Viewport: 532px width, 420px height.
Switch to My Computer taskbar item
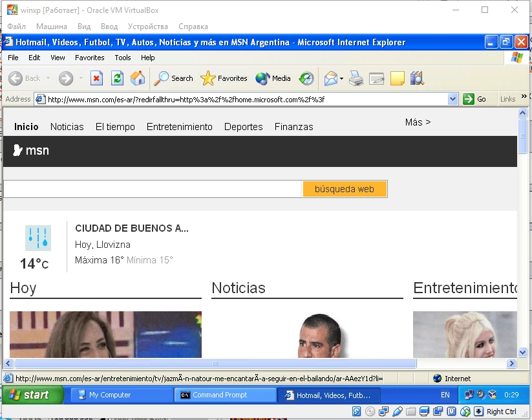click(x=122, y=395)
